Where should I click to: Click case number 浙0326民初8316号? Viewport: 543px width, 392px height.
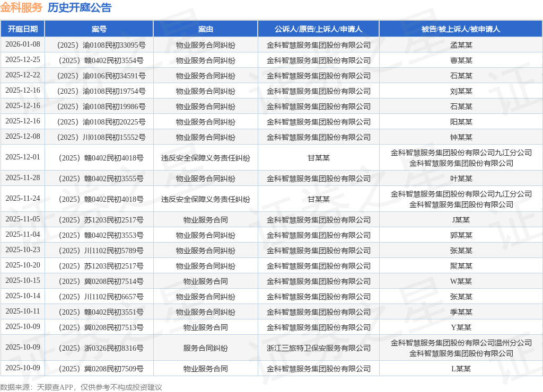pos(101,348)
